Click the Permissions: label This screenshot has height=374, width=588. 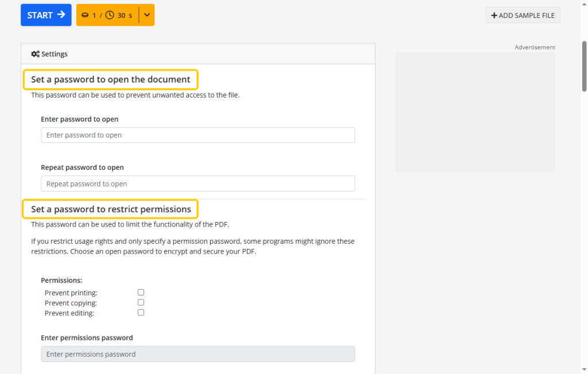pos(61,280)
